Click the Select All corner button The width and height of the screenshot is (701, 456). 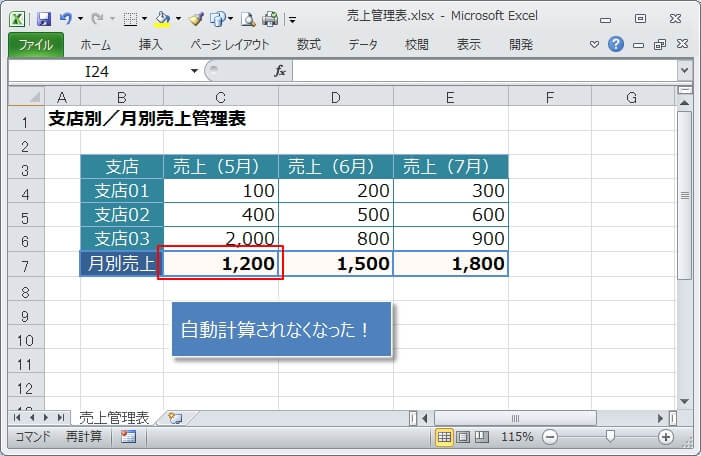[x=26, y=97]
